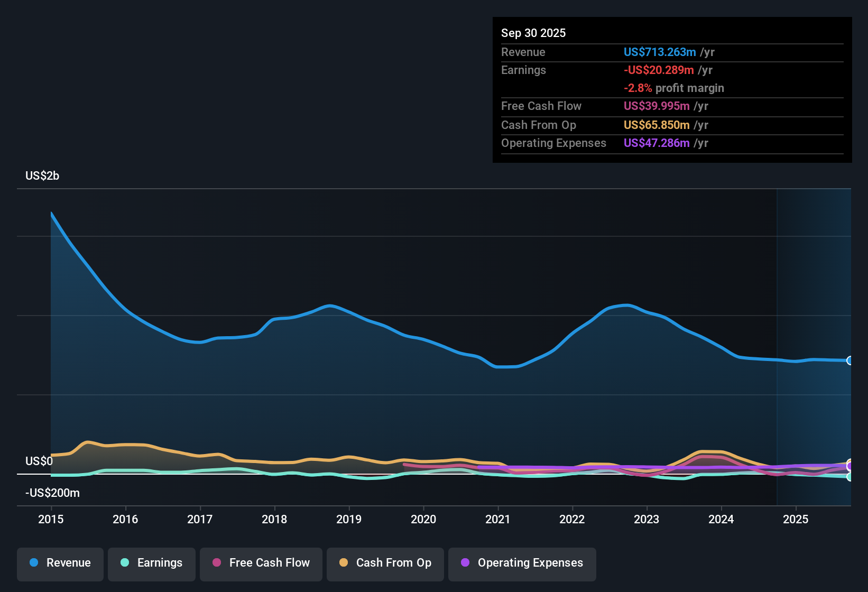Click the Earnings endpoint marker on chart
This screenshot has height=592, width=868.
[x=850, y=477]
